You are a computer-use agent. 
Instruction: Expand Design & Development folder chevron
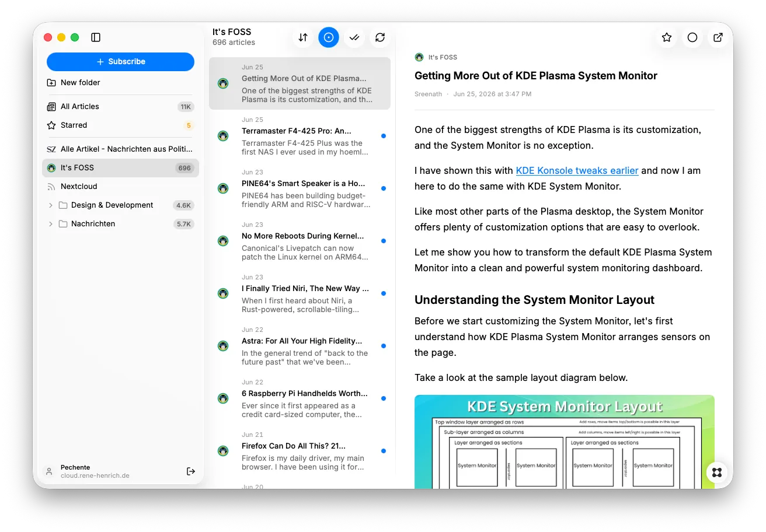[x=51, y=205]
